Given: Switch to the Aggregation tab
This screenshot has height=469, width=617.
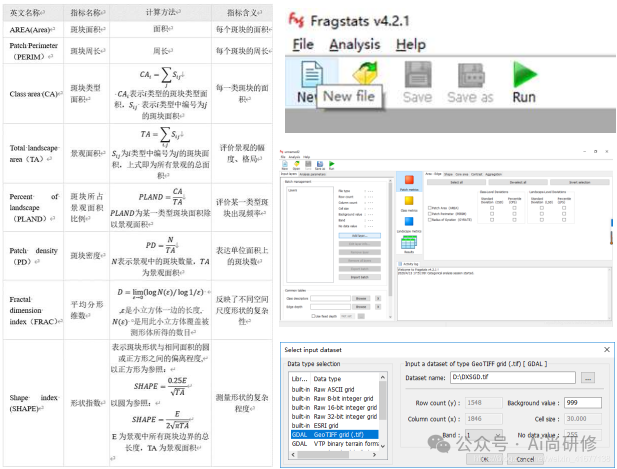Looking at the screenshot, I should [493, 174].
